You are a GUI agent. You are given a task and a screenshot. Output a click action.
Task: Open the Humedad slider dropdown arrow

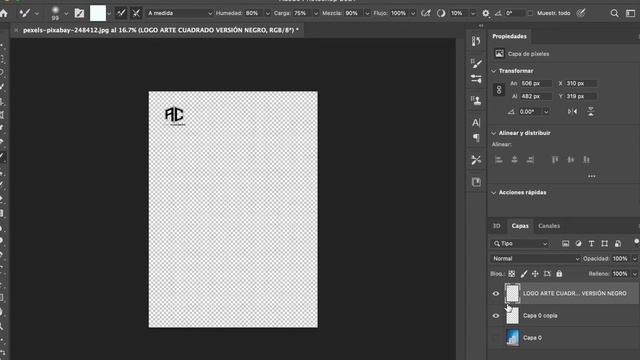(x=268, y=13)
